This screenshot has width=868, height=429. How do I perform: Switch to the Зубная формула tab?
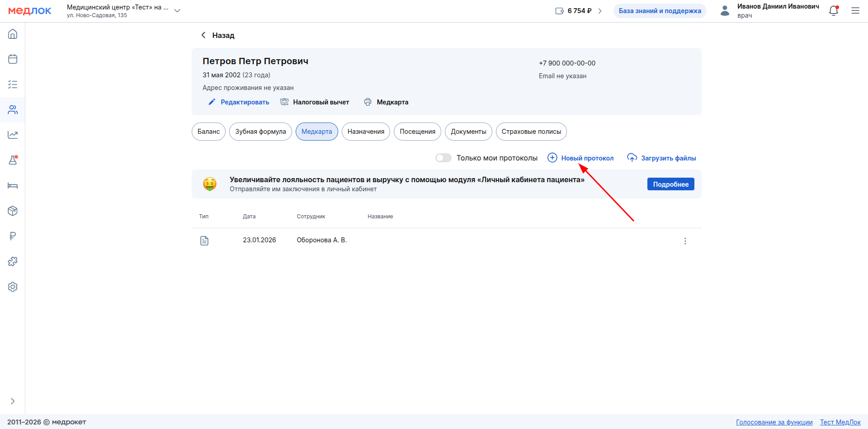tap(260, 132)
